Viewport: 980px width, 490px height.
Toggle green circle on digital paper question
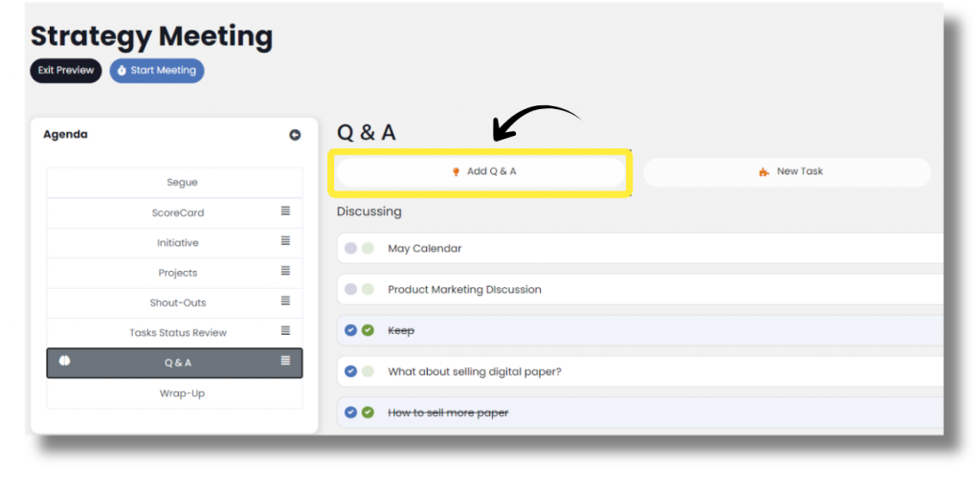click(367, 371)
